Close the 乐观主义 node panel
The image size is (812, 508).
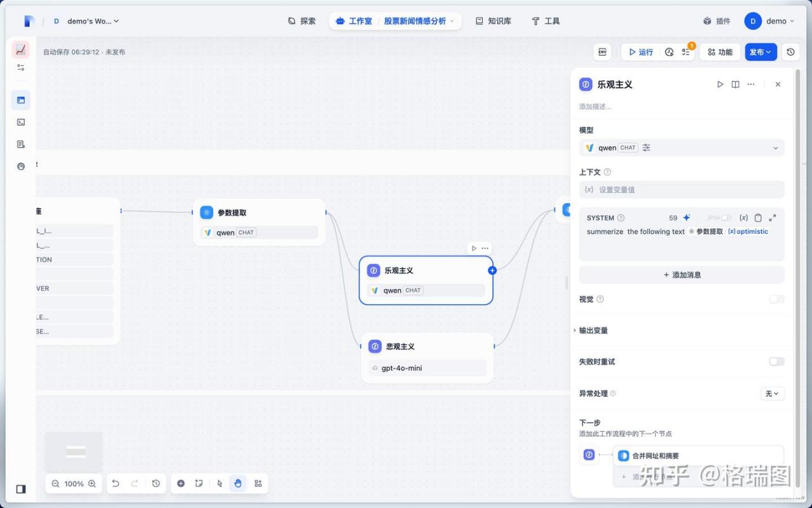[x=778, y=84]
